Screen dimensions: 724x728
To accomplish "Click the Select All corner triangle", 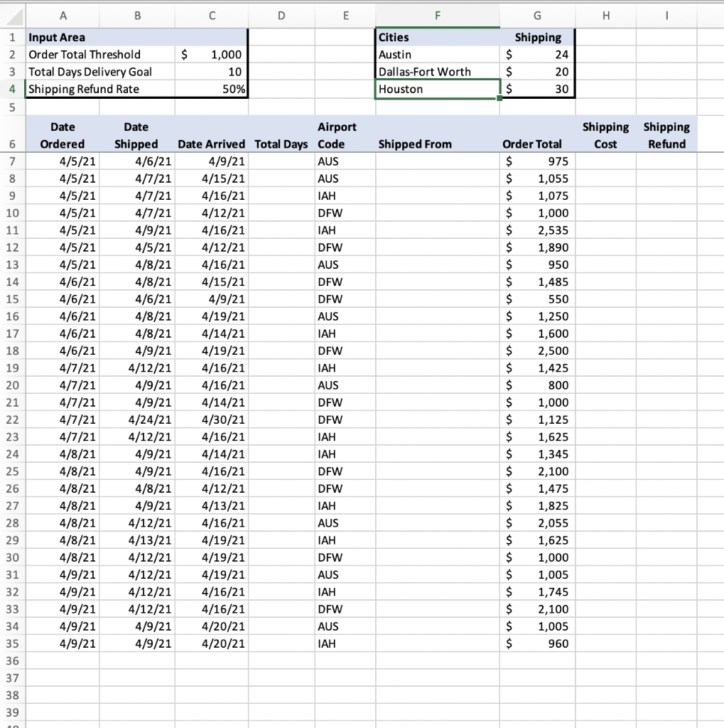I will (15, 17).
